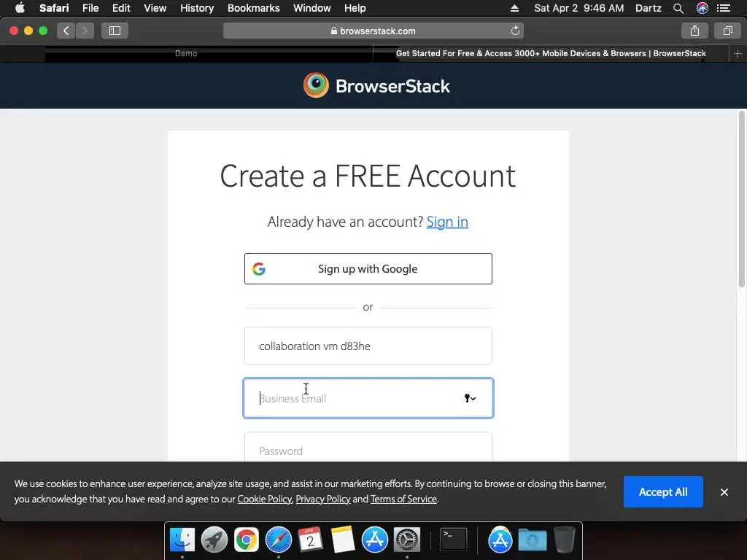
Task: Open Notification Center list icon
Action: pos(724,8)
